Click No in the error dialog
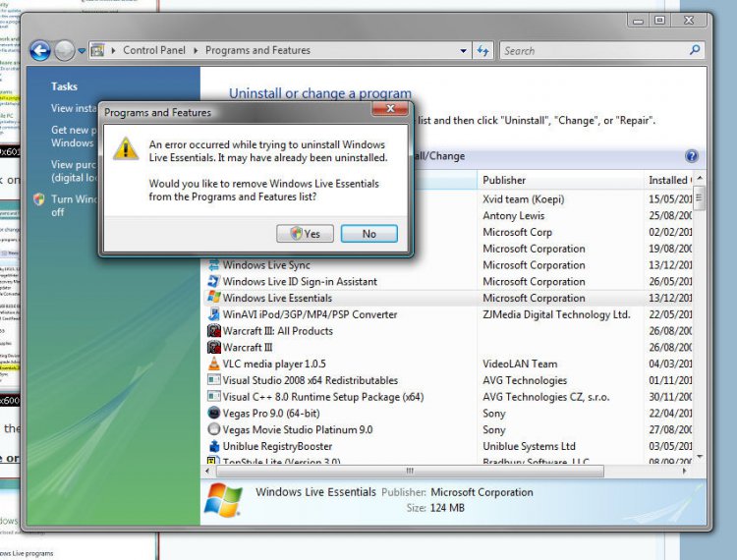The height and width of the screenshot is (560, 737). (368, 234)
